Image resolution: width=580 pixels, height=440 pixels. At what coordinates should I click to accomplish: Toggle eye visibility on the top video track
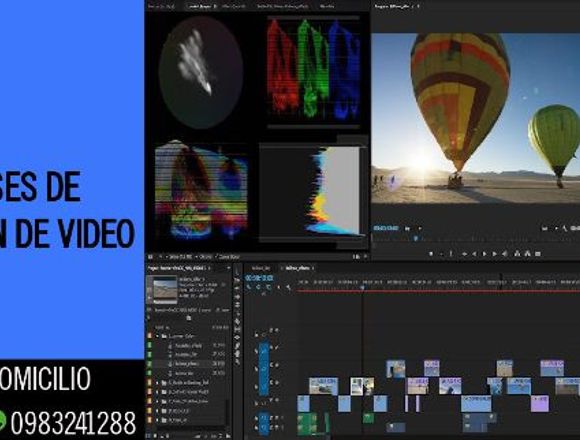coord(277,330)
